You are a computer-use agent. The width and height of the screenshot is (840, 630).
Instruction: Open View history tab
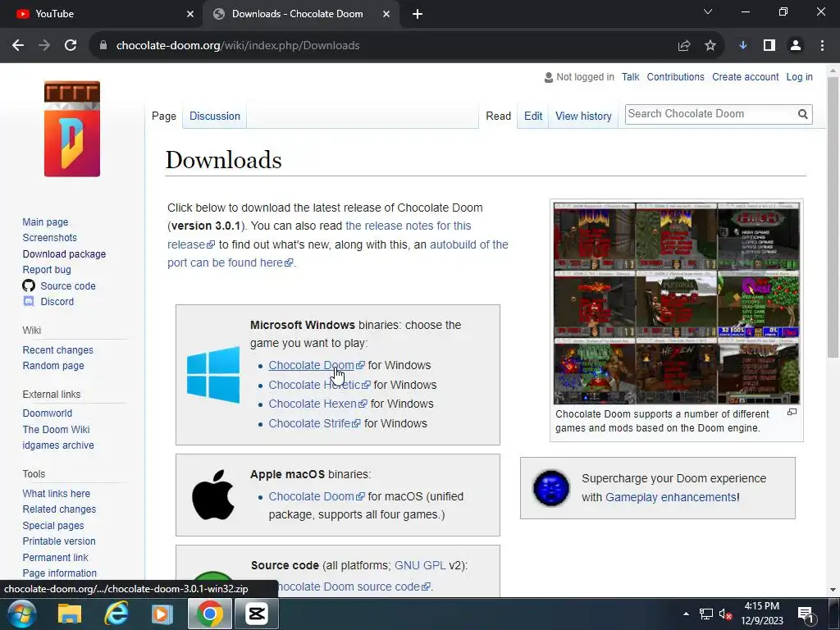(583, 116)
